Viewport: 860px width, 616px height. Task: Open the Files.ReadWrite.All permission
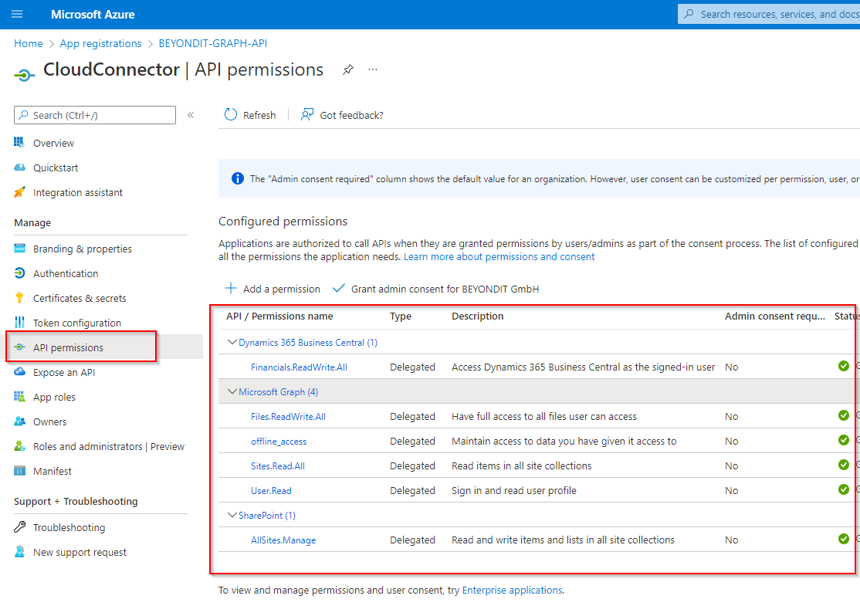pos(288,416)
